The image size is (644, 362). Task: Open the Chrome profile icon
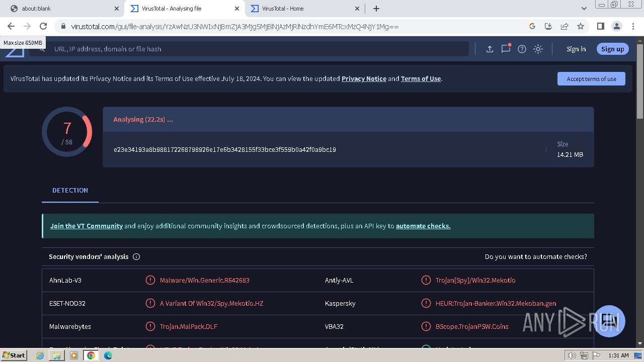point(616,26)
